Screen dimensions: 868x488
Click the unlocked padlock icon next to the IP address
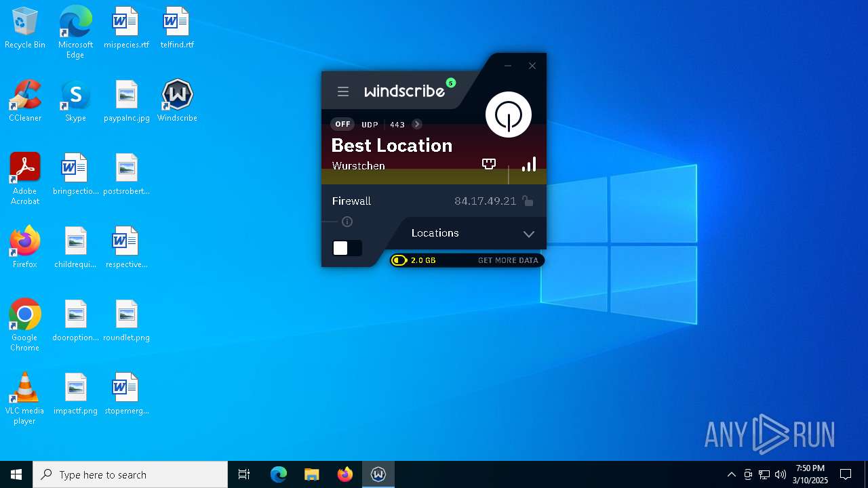(x=528, y=201)
